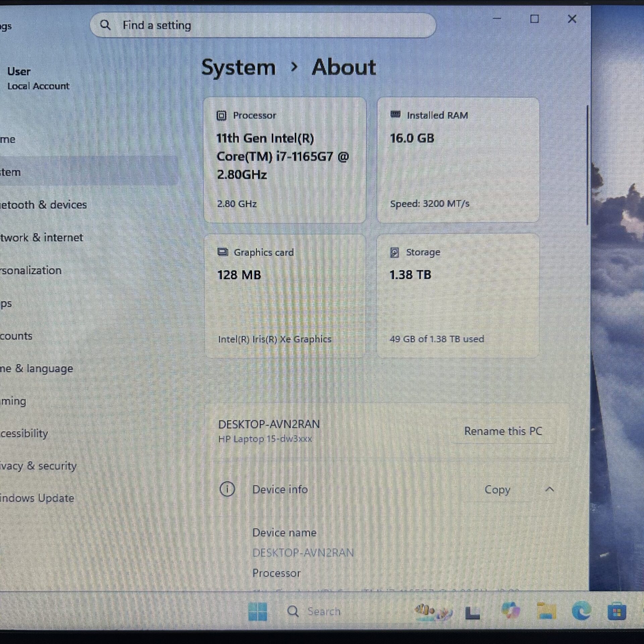Open the Windows Start menu
The width and height of the screenshot is (644, 644).
pyautogui.click(x=258, y=611)
